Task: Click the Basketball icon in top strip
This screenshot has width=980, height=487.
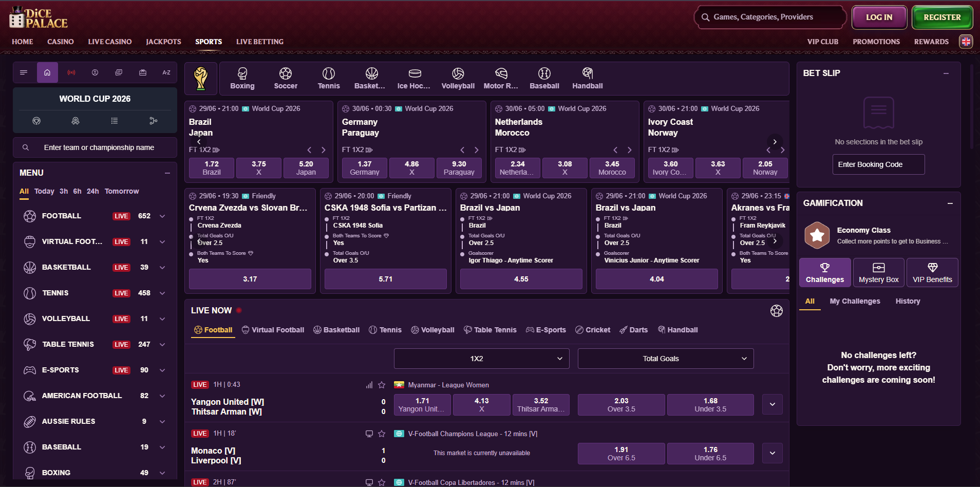Action: (x=370, y=79)
